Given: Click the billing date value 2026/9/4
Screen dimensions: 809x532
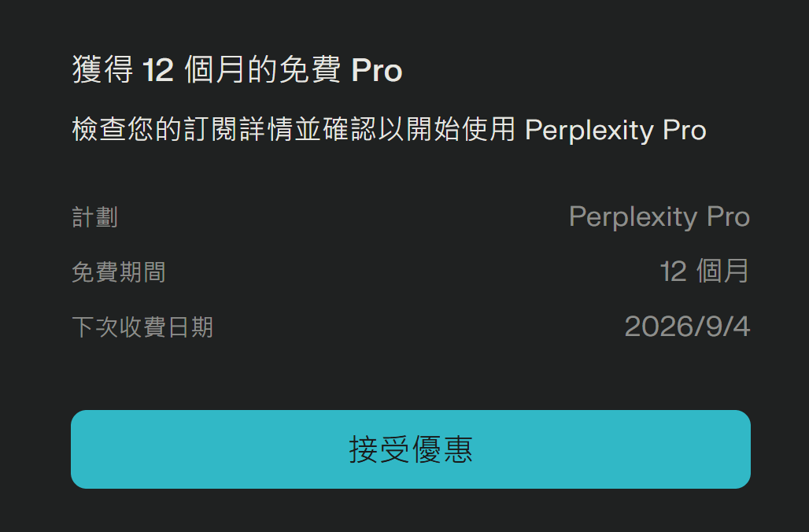Looking at the screenshot, I should [x=688, y=326].
